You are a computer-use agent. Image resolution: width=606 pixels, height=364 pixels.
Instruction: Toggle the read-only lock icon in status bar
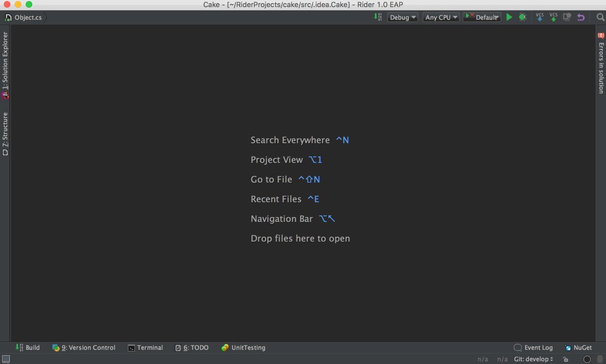click(566, 359)
